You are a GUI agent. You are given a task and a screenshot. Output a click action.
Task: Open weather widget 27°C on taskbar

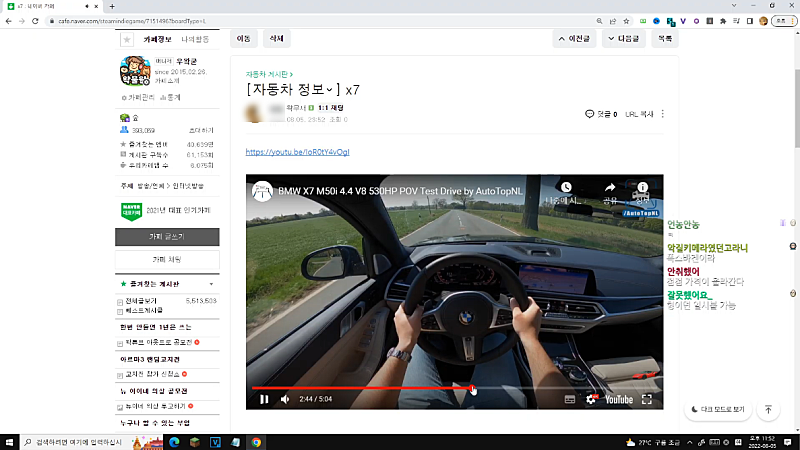tap(653, 442)
